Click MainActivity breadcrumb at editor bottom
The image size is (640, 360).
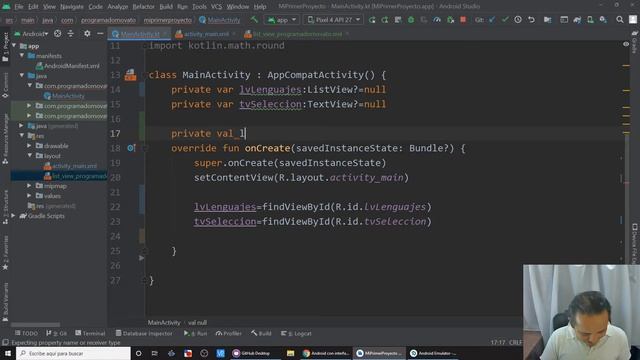164,322
